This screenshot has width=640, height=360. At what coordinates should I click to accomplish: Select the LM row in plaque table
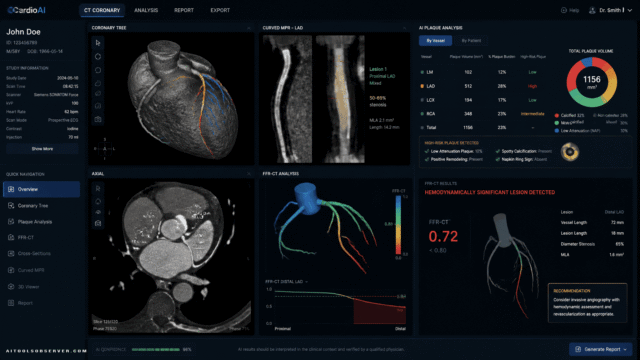(x=483, y=72)
